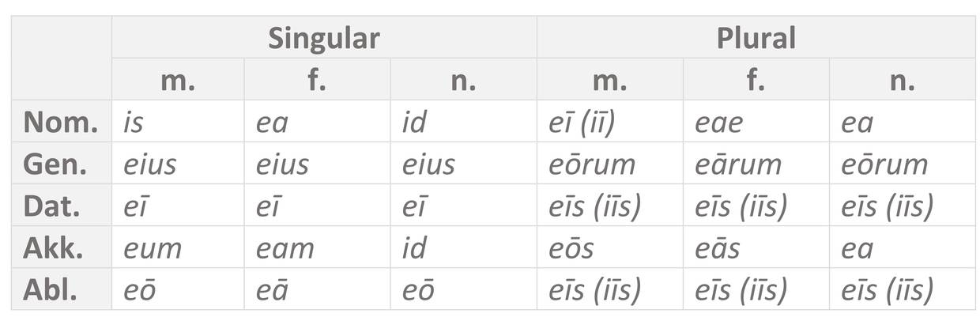Select the accusative plural feminine cell 'eās'
Viewport: 980px width, 321px height.
point(717,247)
